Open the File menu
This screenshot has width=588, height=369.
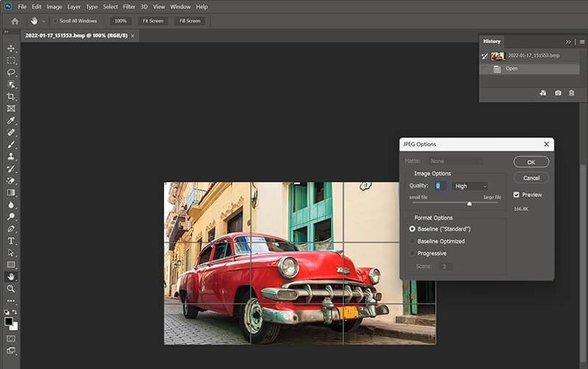click(22, 7)
